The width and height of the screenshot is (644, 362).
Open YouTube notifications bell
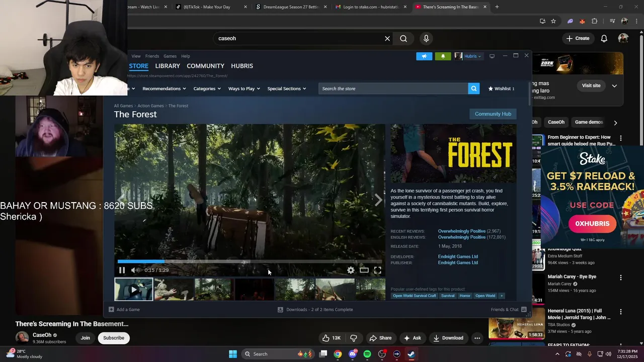tap(604, 38)
